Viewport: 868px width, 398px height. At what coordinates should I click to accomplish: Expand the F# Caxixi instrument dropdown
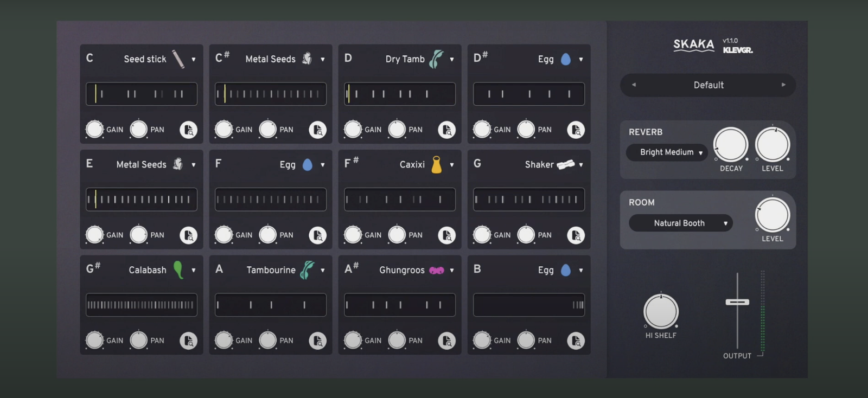(451, 165)
